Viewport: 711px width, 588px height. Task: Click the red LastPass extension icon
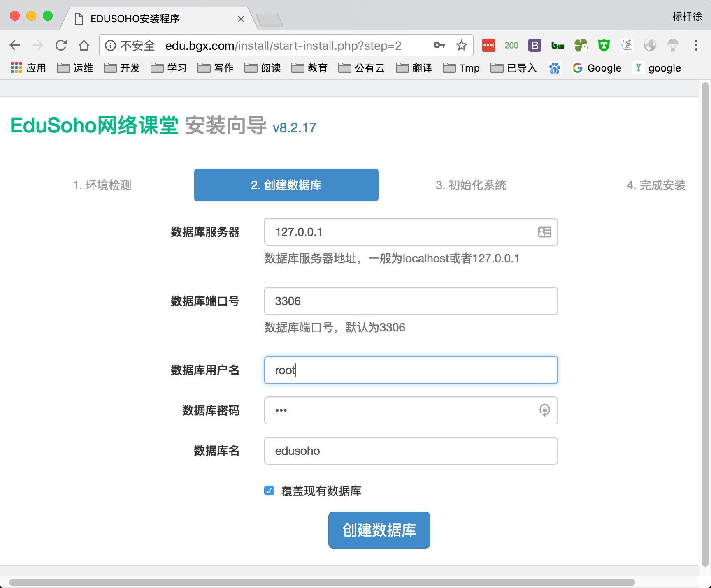click(489, 45)
